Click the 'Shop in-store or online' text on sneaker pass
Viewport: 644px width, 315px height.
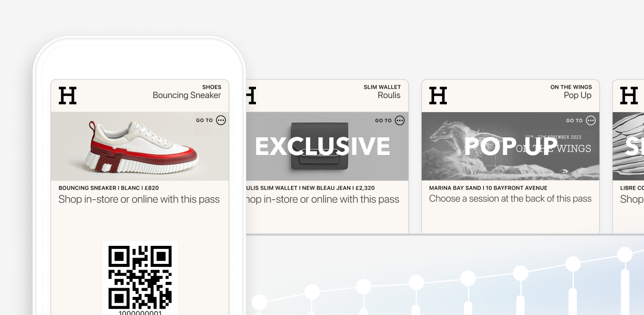pyautogui.click(x=139, y=199)
